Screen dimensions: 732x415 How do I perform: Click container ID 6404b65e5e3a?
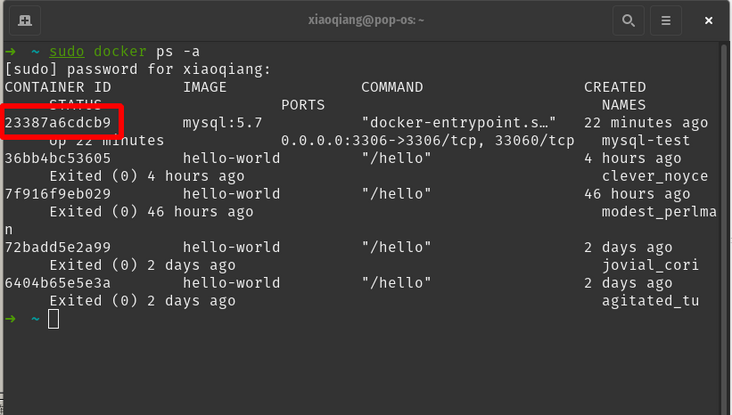coord(58,283)
